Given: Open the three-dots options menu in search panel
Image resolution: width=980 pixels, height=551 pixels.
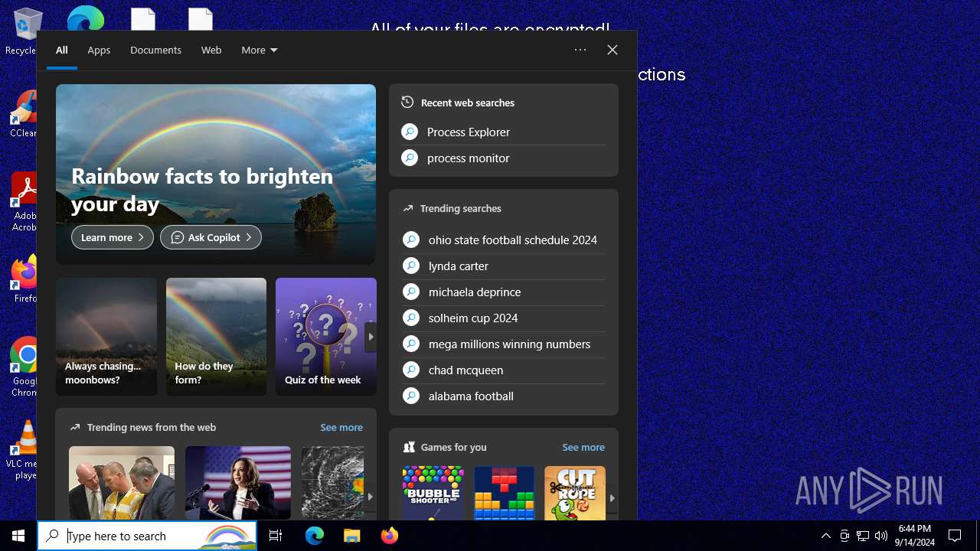Looking at the screenshot, I should (580, 50).
